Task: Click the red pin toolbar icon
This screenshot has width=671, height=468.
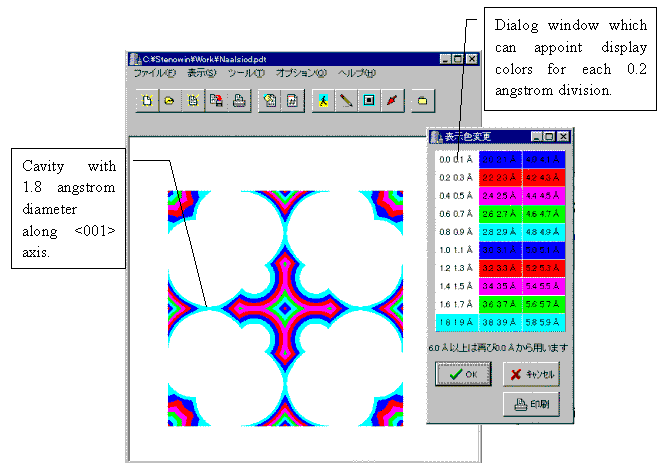Action: pyautogui.click(x=392, y=101)
